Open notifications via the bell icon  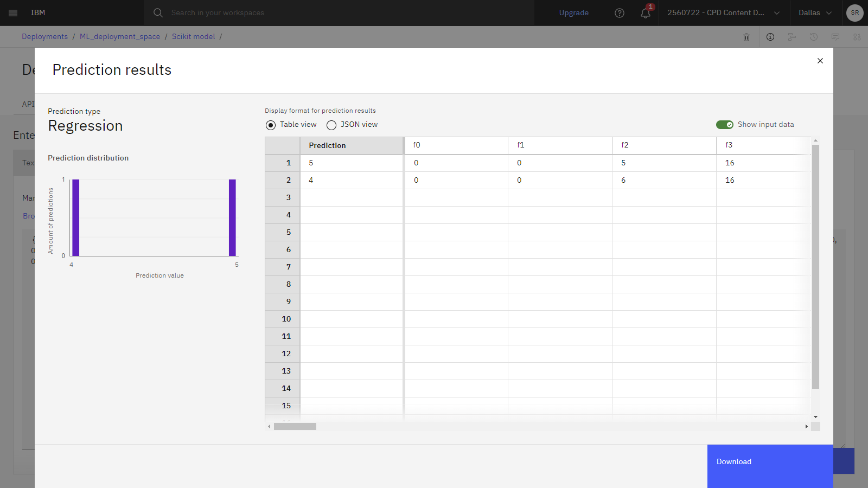(x=645, y=13)
